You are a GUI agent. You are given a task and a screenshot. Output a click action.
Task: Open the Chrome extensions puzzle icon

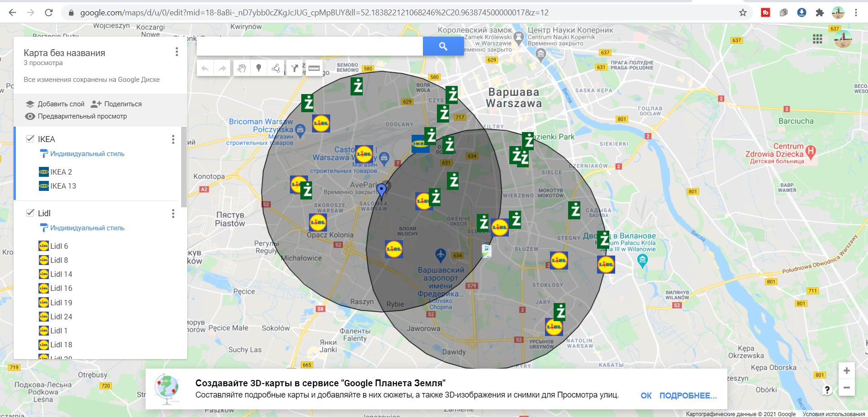(820, 13)
